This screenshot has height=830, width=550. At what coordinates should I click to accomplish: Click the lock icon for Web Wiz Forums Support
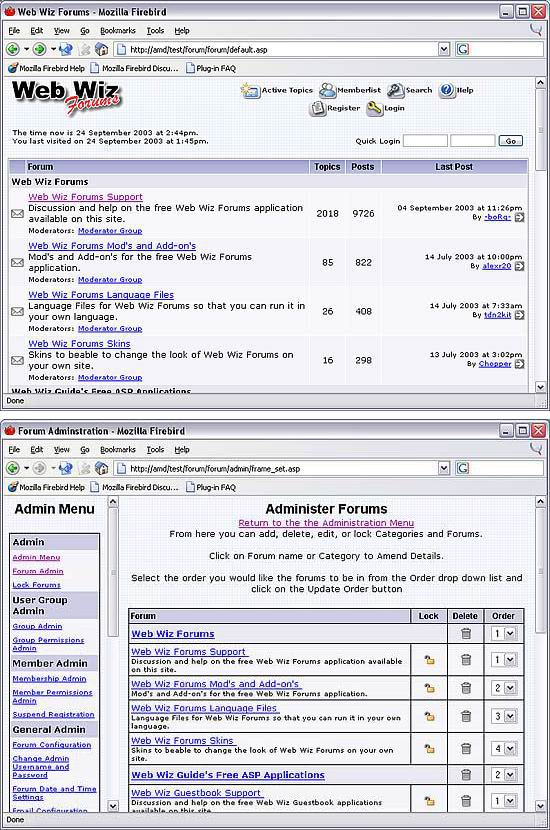pos(429,660)
